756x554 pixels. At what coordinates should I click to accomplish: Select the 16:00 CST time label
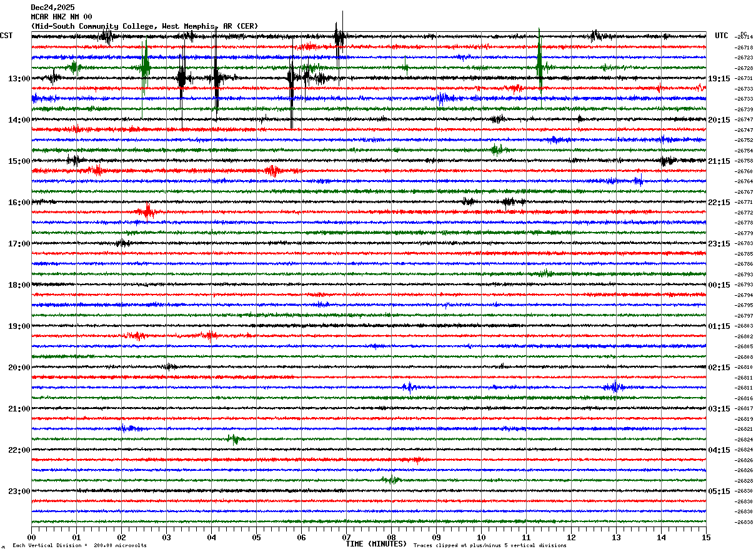(19, 203)
